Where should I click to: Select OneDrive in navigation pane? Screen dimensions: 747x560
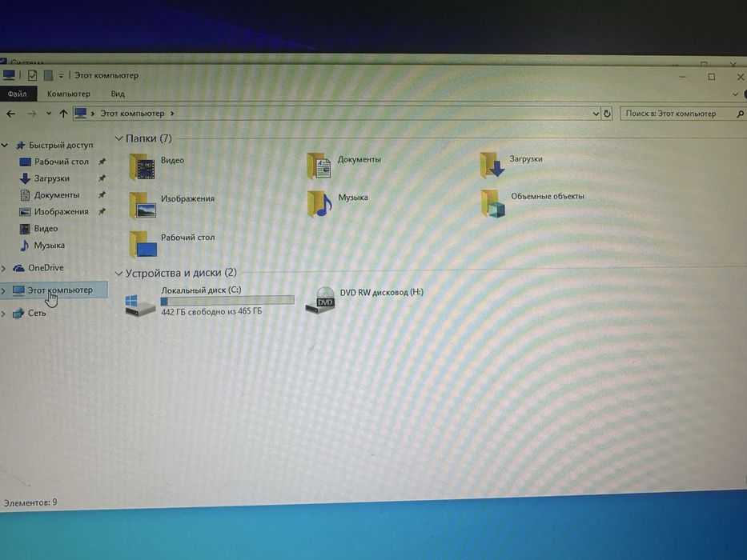[46, 268]
